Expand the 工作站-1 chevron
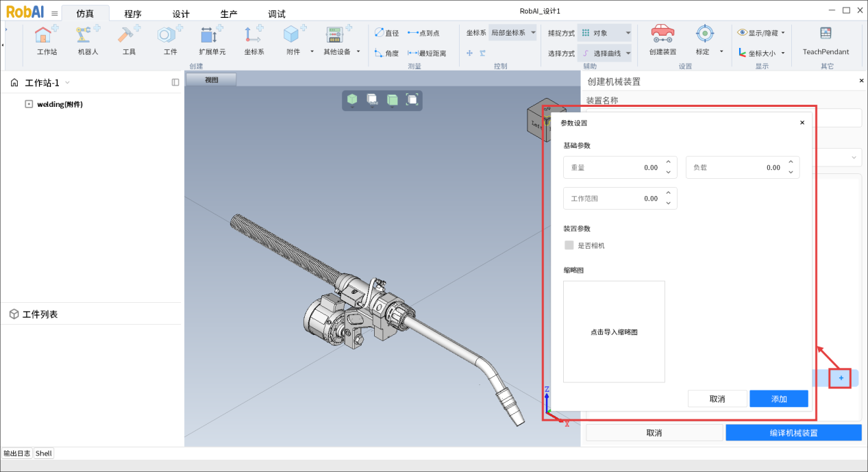The image size is (868, 472). (67, 83)
